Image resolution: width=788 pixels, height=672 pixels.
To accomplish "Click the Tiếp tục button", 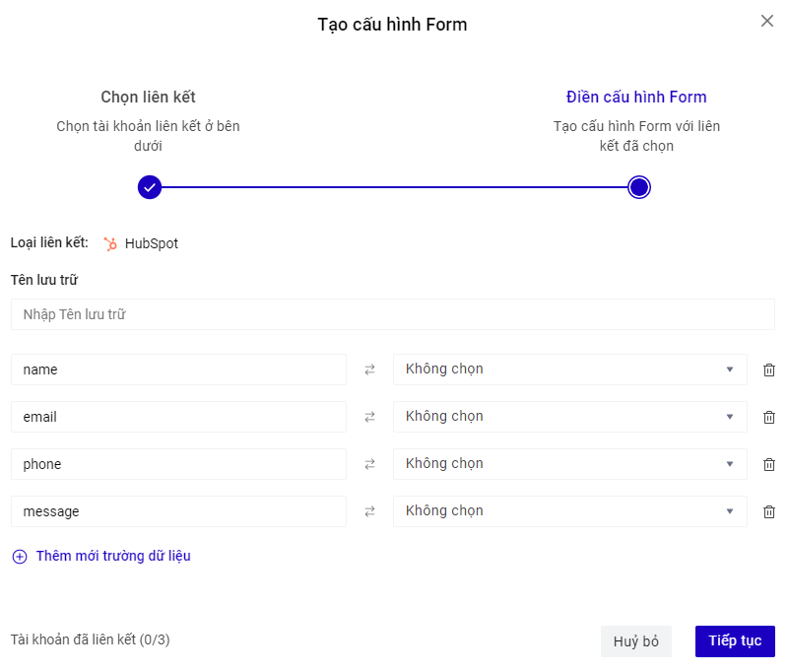I will 735,641.
